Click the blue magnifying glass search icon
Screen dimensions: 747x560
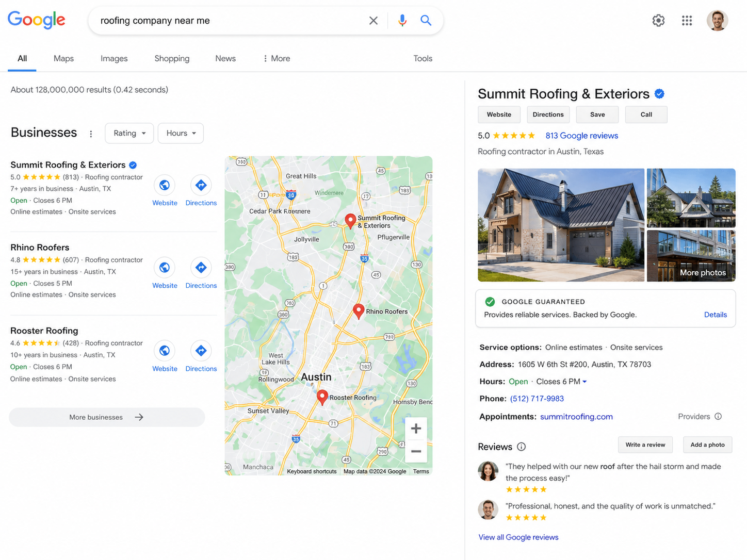(426, 21)
